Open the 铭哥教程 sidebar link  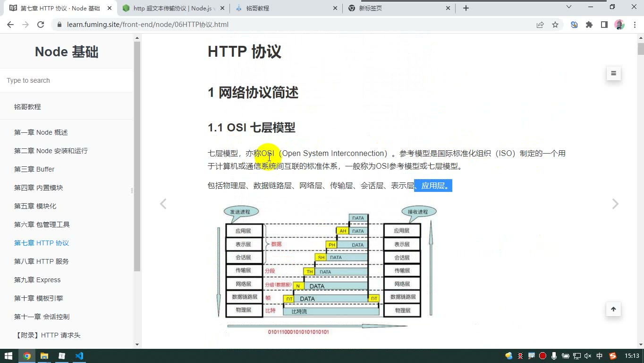(x=27, y=107)
